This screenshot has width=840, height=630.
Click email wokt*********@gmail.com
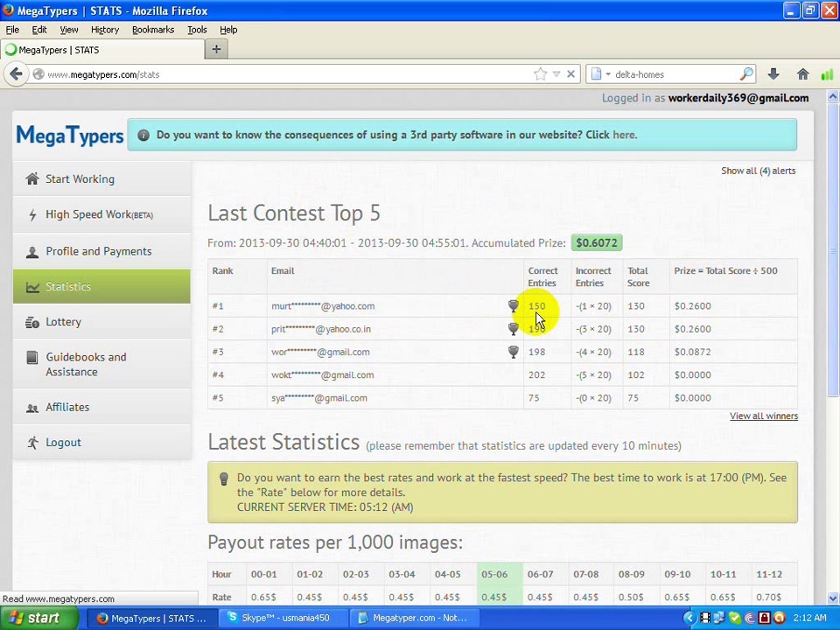pyautogui.click(x=323, y=375)
